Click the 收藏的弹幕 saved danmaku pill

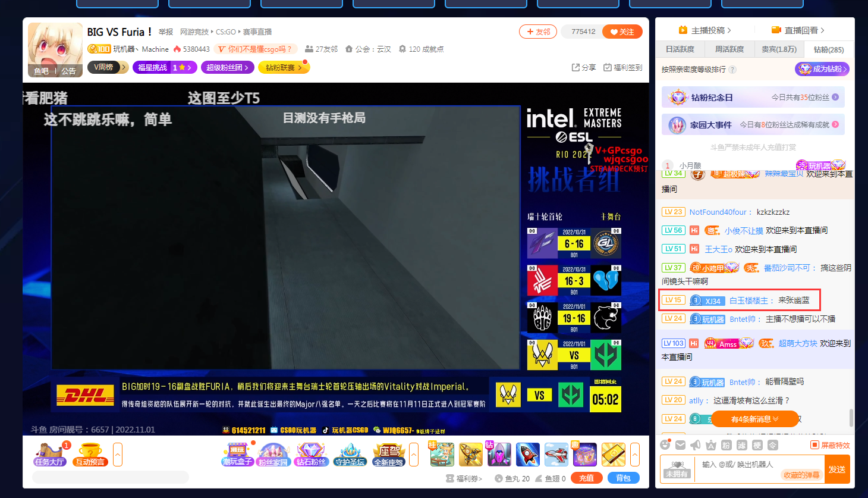coord(801,475)
